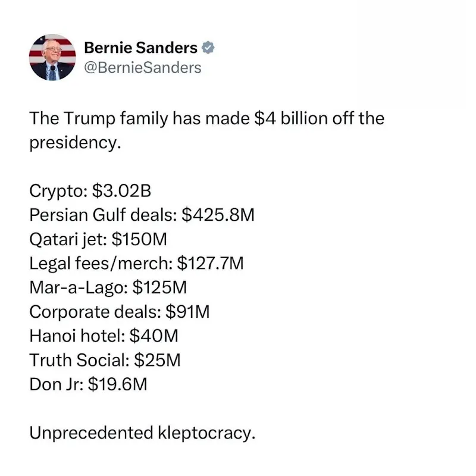Select the 'Crypto:' label
Viewport: 476px width, 476px height.
[x=58, y=191]
